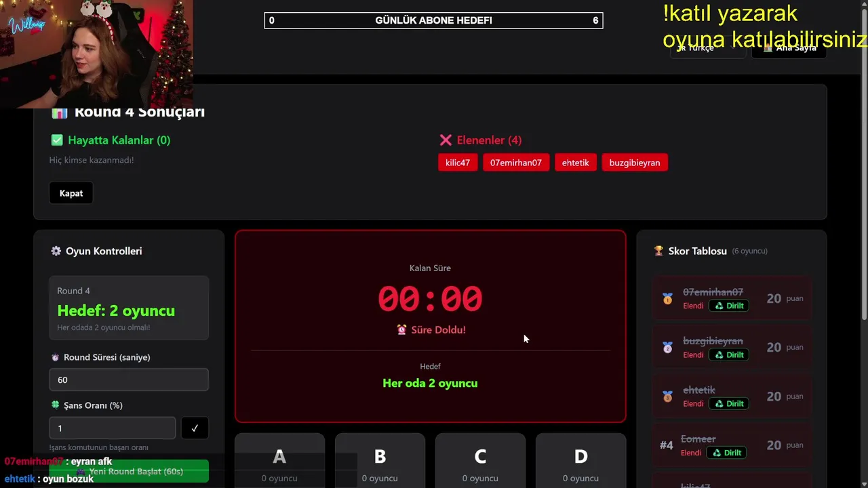Focus the Round Süresi seconds input
This screenshot has height=488, width=868.
129,380
